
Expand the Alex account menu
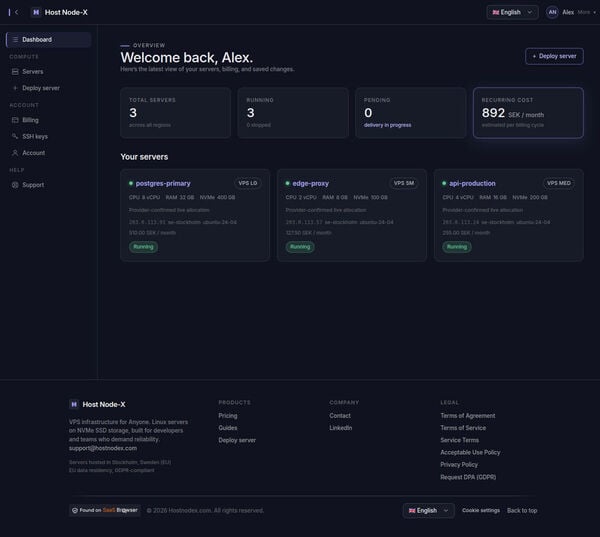coord(578,12)
